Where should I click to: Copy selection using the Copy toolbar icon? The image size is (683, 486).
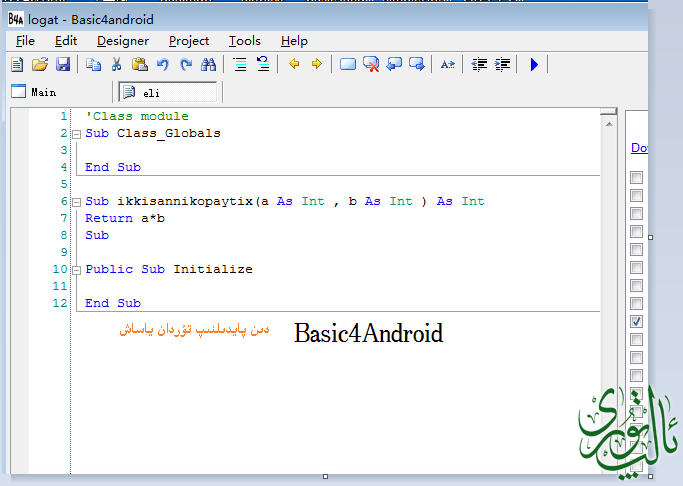click(93, 65)
